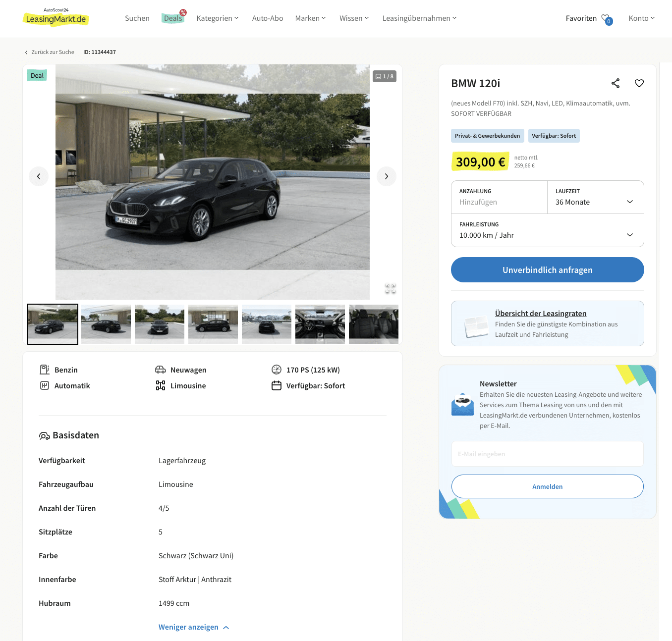Select the third front-view thumbnail

pos(160,324)
